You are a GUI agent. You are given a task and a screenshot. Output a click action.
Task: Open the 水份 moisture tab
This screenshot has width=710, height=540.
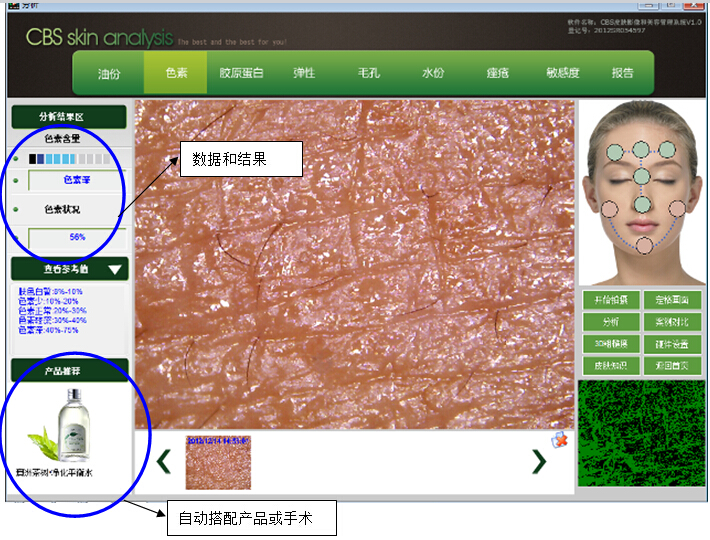(x=433, y=73)
